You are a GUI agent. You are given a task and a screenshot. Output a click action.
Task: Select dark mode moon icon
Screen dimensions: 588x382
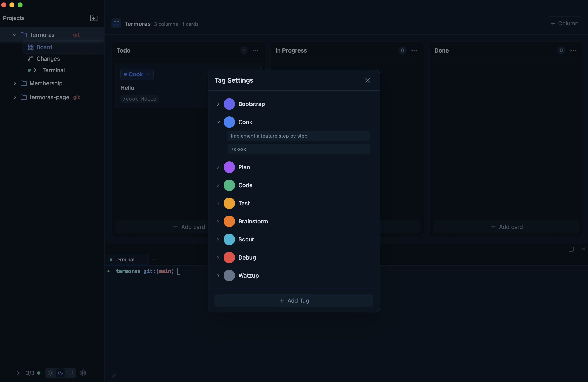pos(60,373)
